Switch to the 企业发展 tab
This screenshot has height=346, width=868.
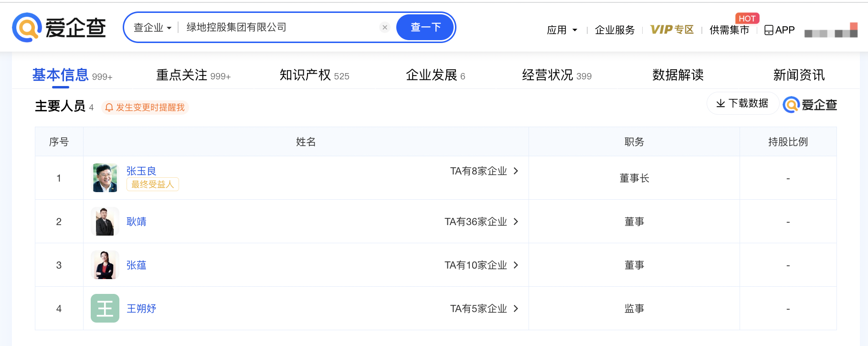pyautogui.click(x=435, y=75)
